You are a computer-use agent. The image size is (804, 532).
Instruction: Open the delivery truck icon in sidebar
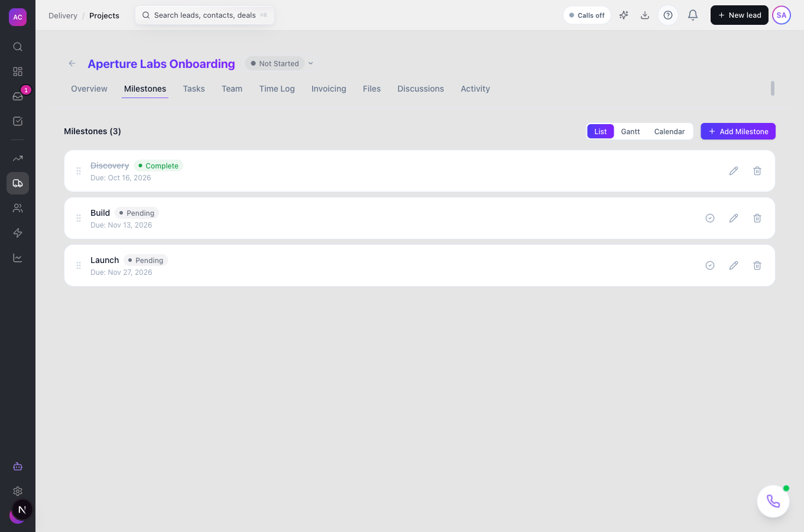(18, 183)
